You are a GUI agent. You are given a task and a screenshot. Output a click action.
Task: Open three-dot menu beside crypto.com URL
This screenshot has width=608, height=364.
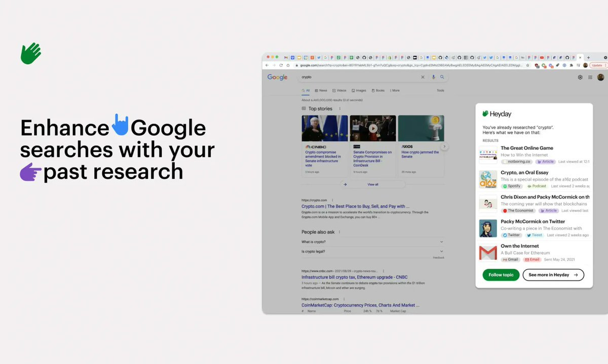332,200
